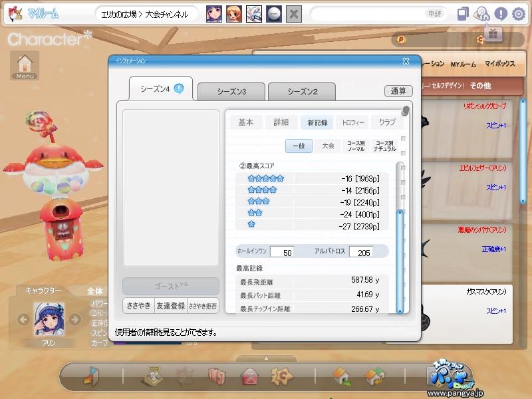The image size is (532, 399).
Task: Click the records panel vertical scrollbar thumb
Action: (400, 261)
